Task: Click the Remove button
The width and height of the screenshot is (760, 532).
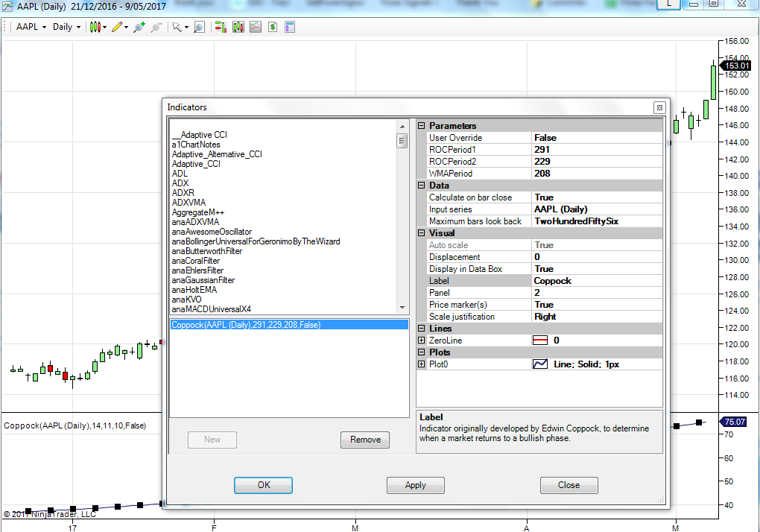Action: point(365,440)
